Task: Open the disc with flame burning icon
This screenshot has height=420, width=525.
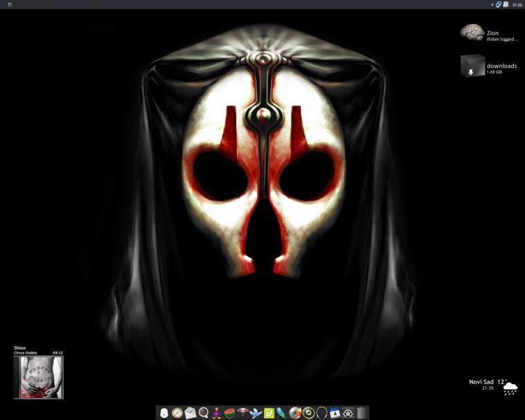Action: point(295,412)
